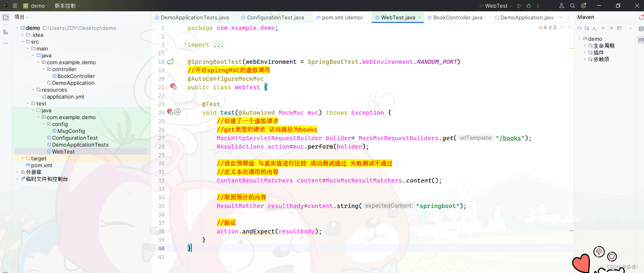Screen dimensions: 644x273
Task: Open Notifications bell icon
Action: [641, 17]
